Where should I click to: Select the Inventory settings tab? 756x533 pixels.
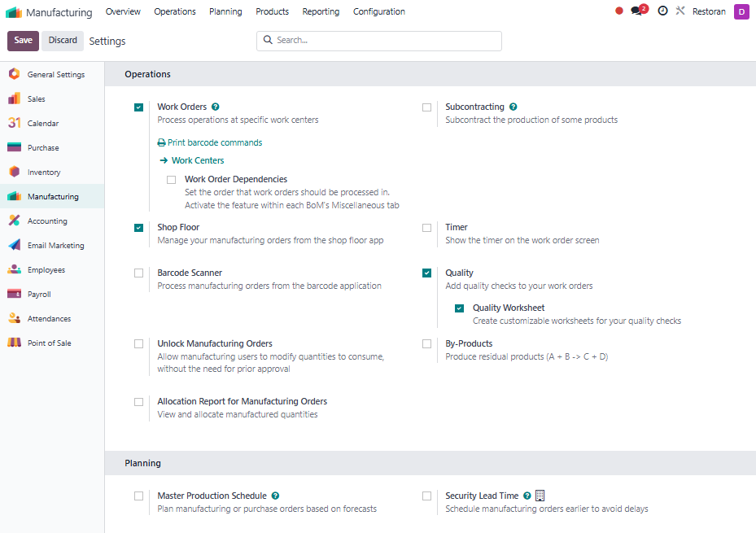point(44,173)
